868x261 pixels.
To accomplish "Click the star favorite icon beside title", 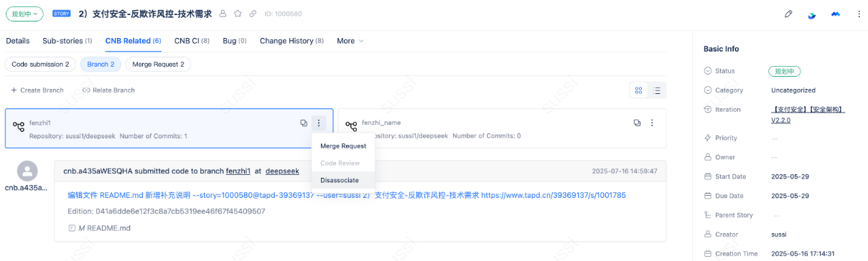I will [x=238, y=14].
